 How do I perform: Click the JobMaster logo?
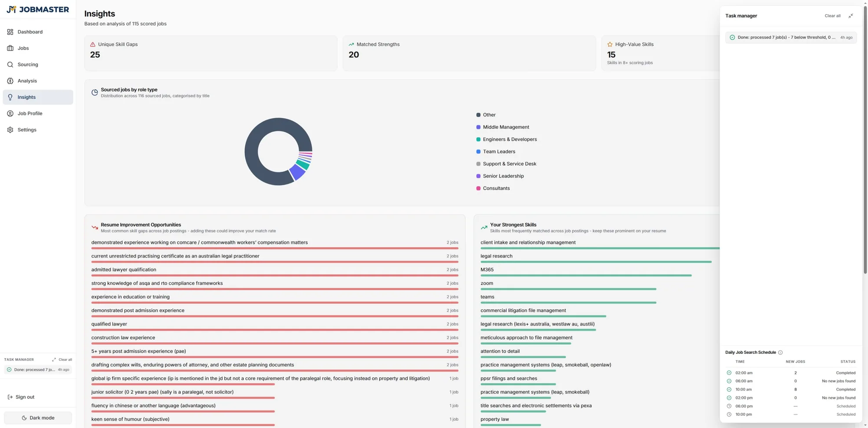point(38,10)
